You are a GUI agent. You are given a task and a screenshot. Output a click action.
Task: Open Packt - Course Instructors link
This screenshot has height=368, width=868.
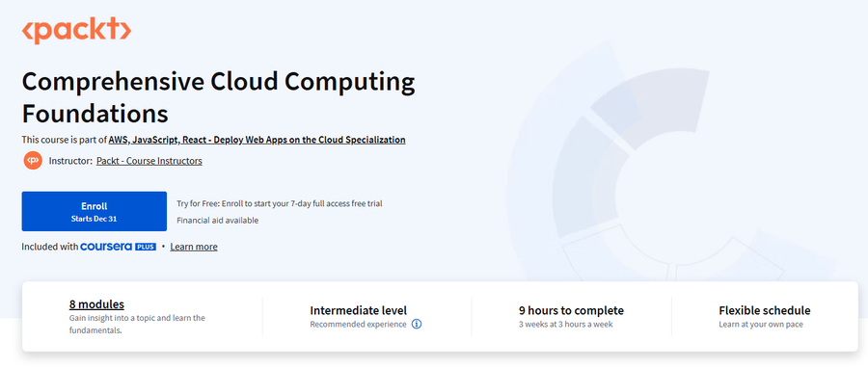coord(149,161)
